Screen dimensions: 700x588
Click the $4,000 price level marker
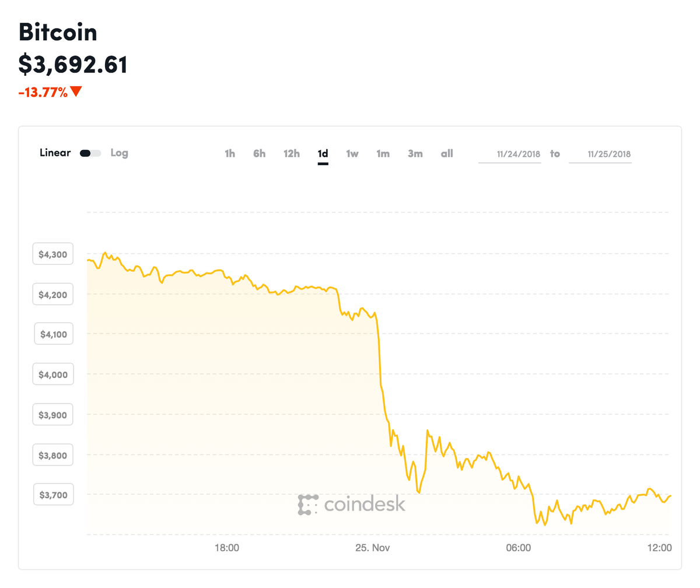(x=52, y=374)
